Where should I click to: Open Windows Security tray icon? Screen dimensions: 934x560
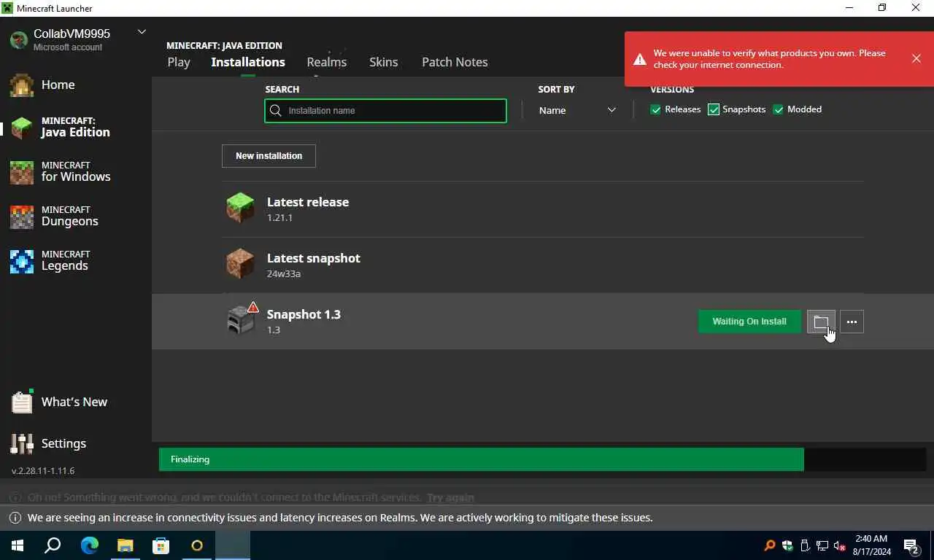tap(787, 545)
